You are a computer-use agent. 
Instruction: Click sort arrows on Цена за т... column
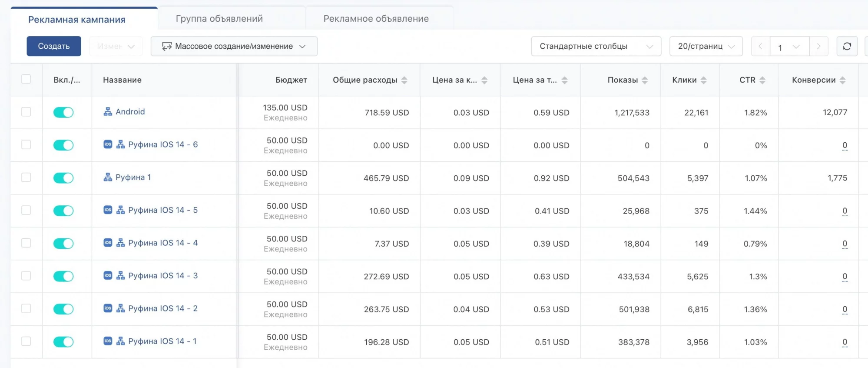[x=565, y=80]
